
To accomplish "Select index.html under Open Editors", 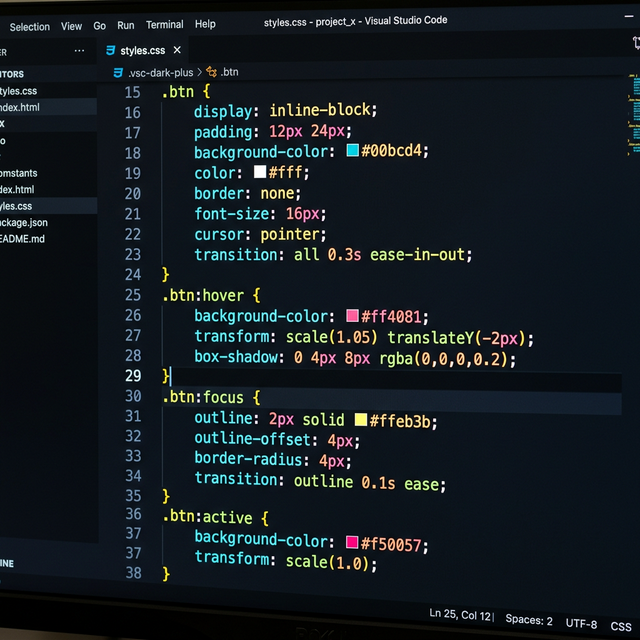I will (20, 107).
